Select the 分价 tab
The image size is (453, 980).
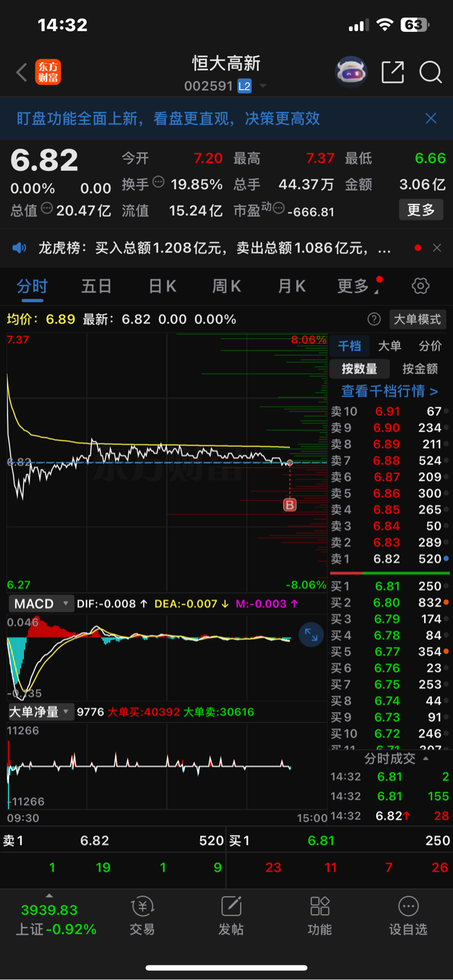click(430, 346)
